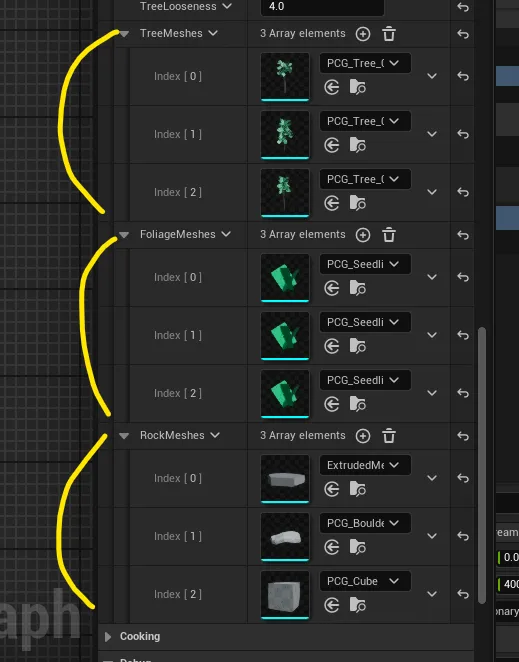This screenshot has height=662, width=519.
Task: Browse to FoliageMeshes Index 1 asset in Content Browser
Action: 357,346
